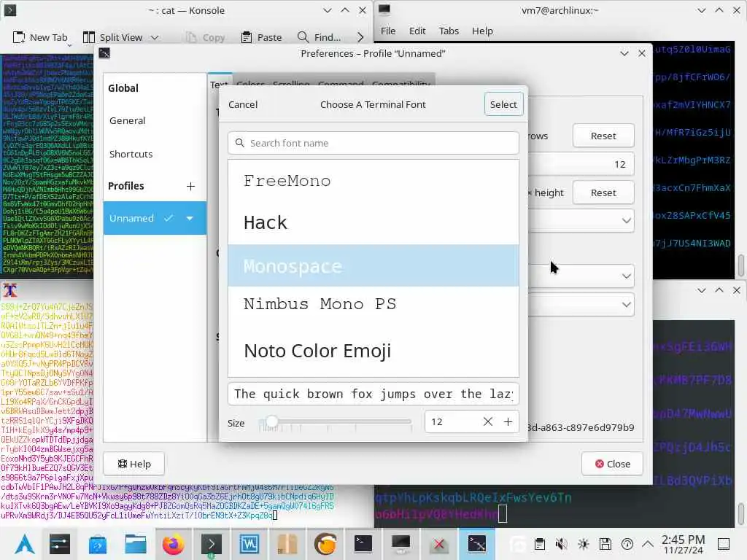This screenshot has width=747, height=560.
Task: Open the Dolphin file manager taskbar icon
Action: pos(136,544)
